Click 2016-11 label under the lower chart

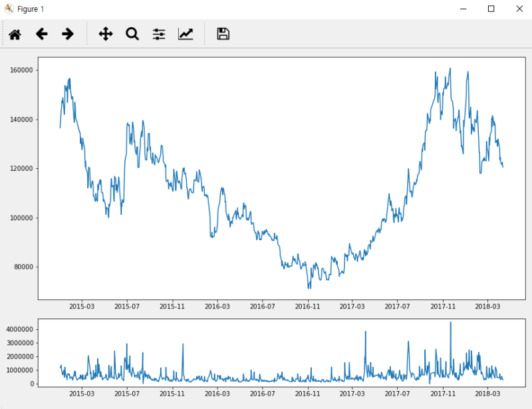point(307,394)
